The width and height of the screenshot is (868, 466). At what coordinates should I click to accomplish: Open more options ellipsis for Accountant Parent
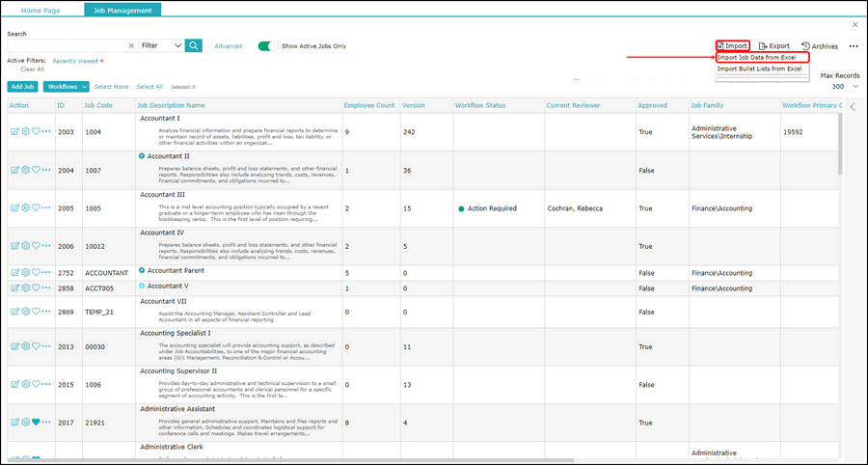point(46,272)
